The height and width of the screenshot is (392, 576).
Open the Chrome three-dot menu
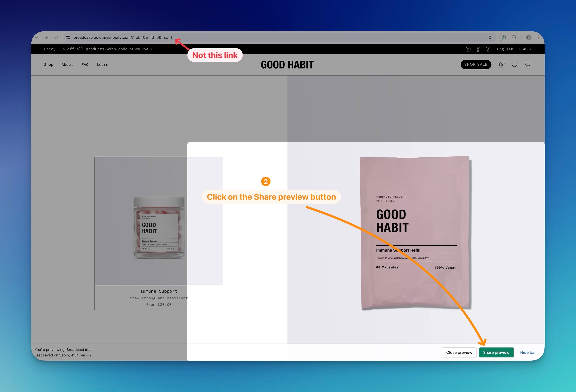click(x=538, y=37)
